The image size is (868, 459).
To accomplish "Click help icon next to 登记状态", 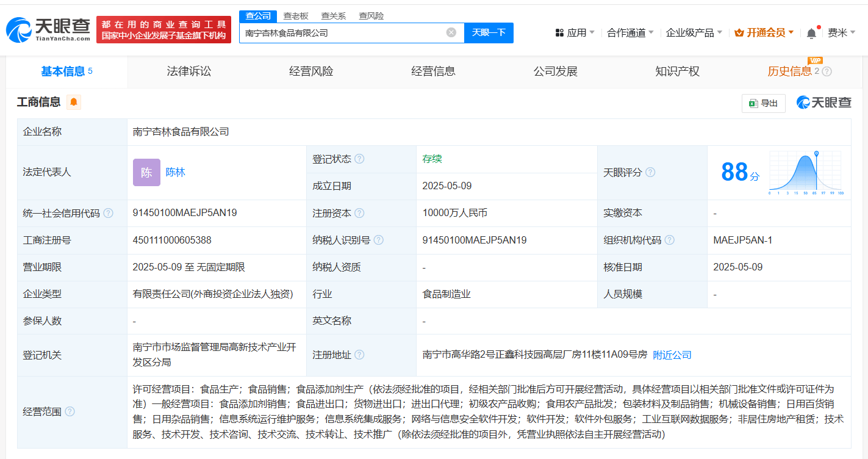I will [x=359, y=159].
